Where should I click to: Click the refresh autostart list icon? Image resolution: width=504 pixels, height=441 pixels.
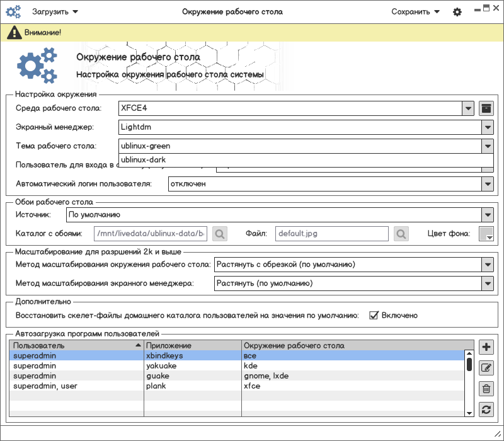point(486,409)
